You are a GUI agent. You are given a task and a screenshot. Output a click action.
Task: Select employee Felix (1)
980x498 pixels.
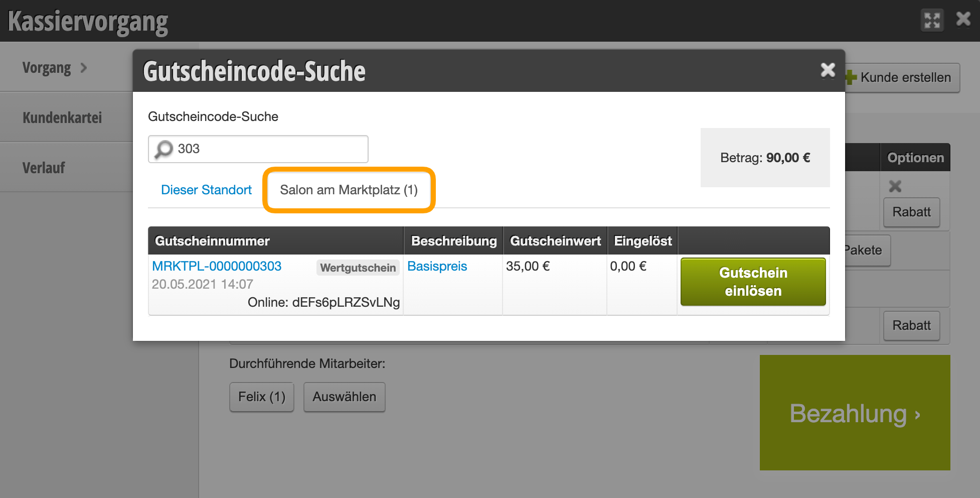pos(262,397)
